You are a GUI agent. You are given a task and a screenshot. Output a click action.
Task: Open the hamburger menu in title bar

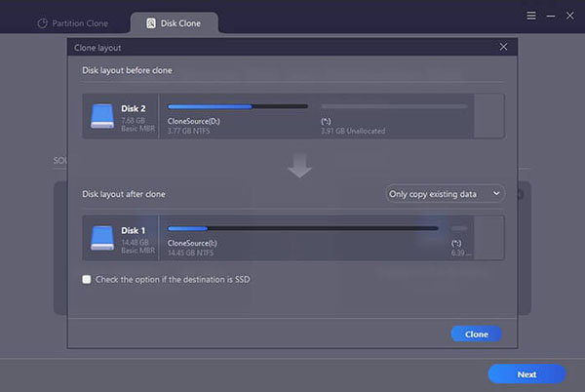coord(531,16)
